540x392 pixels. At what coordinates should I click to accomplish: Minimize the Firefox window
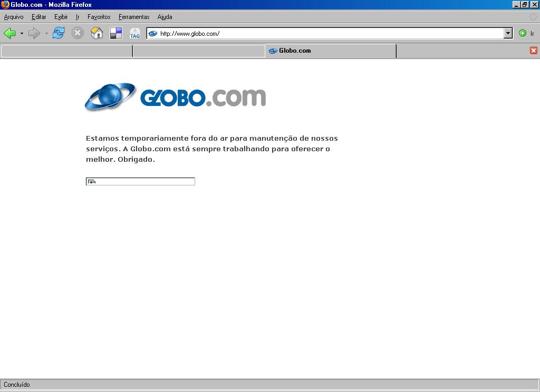point(516,4)
